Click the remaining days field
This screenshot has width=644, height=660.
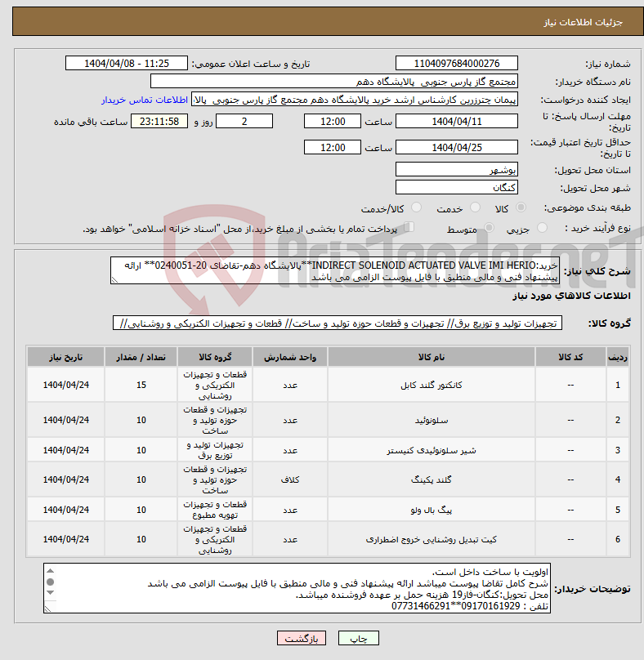244,122
